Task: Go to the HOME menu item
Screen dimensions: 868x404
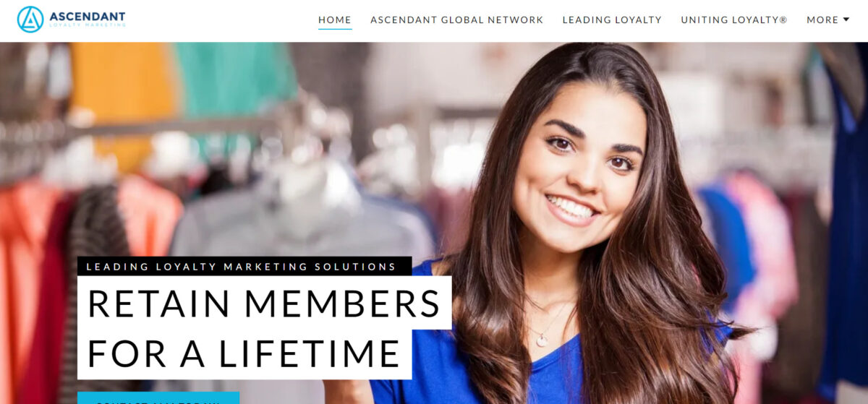Action: [335, 20]
